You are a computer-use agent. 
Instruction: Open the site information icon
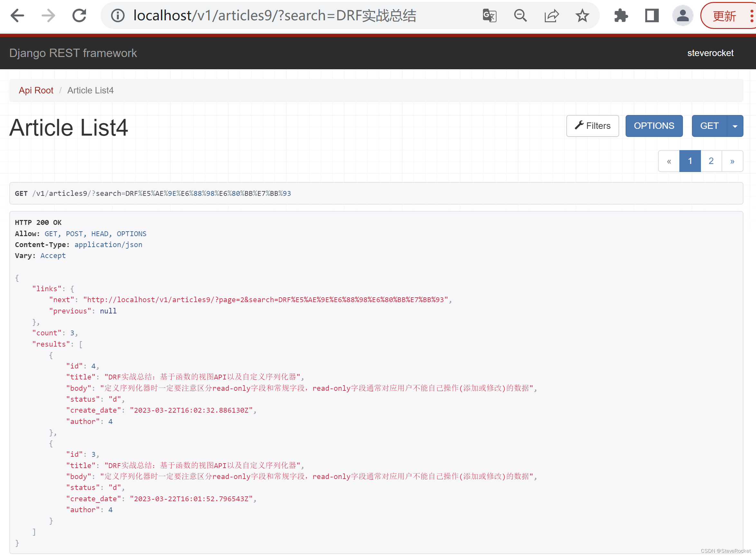[x=118, y=15]
